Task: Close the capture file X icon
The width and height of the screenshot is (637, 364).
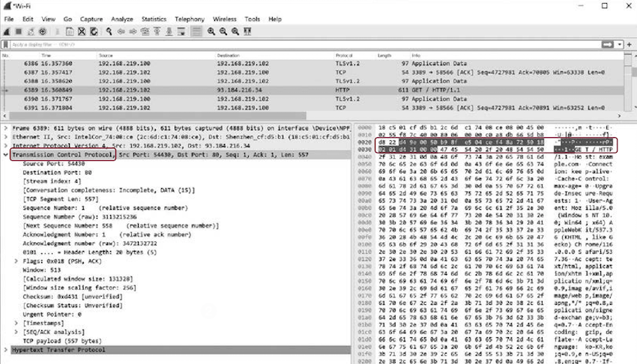Action: [82, 31]
